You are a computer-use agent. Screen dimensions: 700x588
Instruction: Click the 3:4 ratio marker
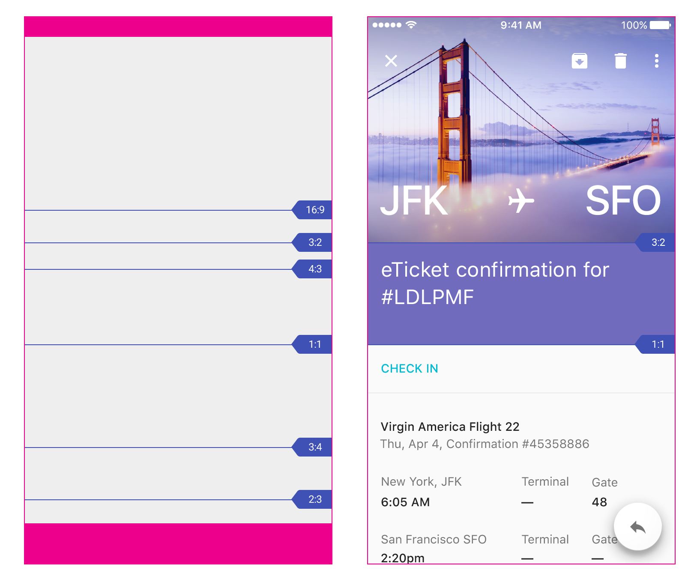tap(314, 447)
